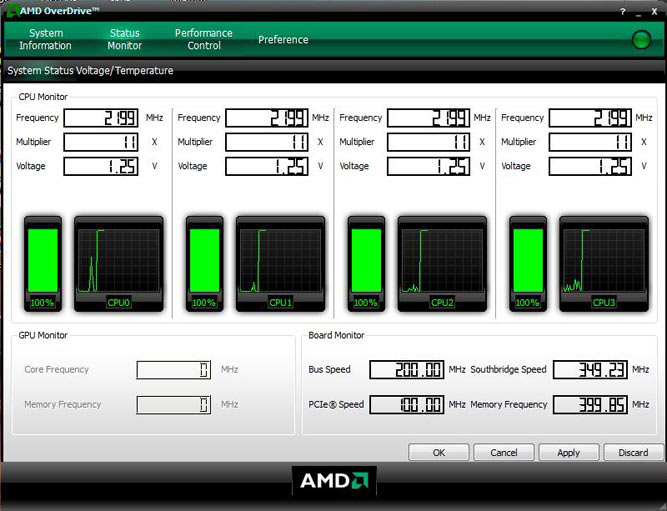Click the first core Multiplier value field

coord(101,142)
